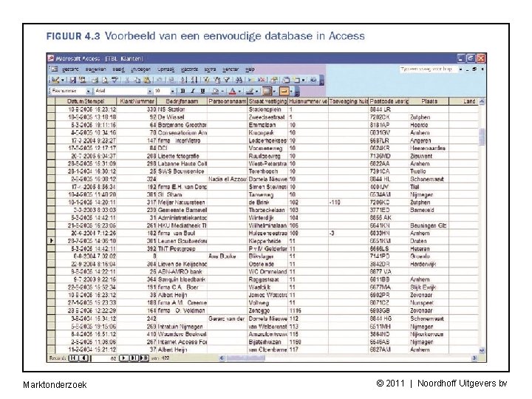Click the Save icon in toolbar
Image resolution: width=532 pixels, height=399 pixels.
[x=73, y=80]
